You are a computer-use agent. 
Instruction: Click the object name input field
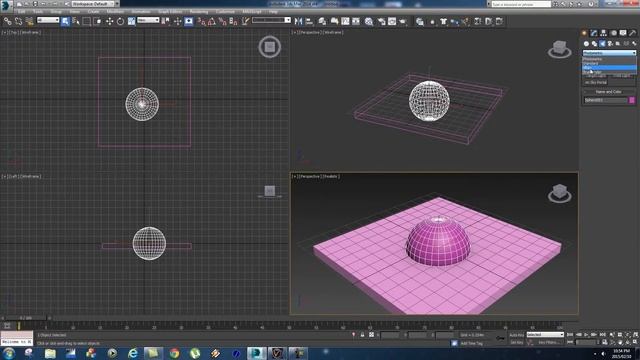605,100
